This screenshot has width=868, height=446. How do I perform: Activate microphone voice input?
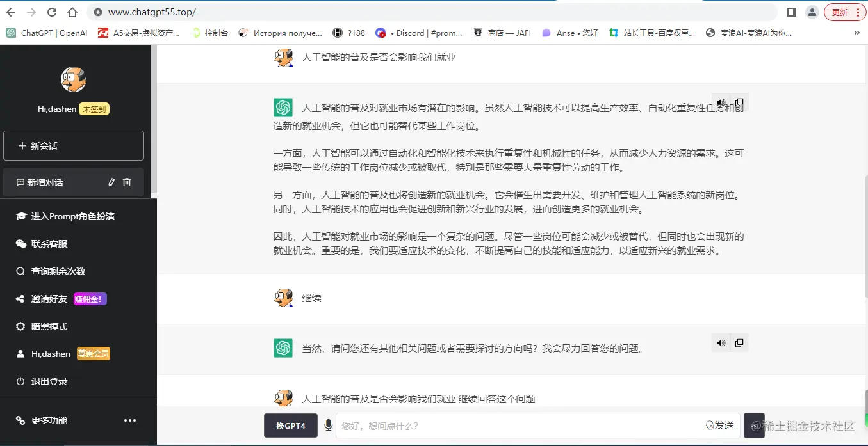pos(328,425)
